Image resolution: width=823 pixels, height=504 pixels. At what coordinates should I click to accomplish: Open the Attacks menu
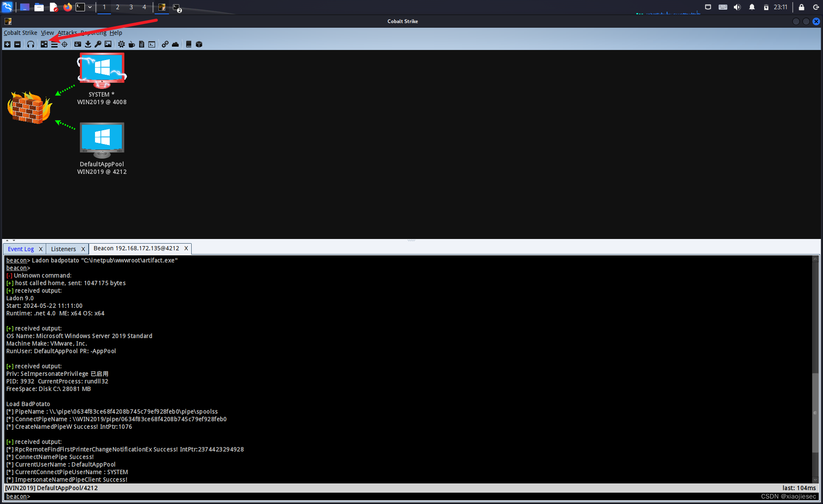click(x=67, y=33)
